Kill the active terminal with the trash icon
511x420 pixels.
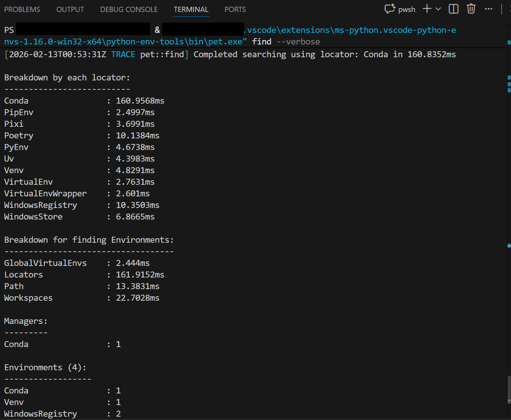click(x=471, y=9)
